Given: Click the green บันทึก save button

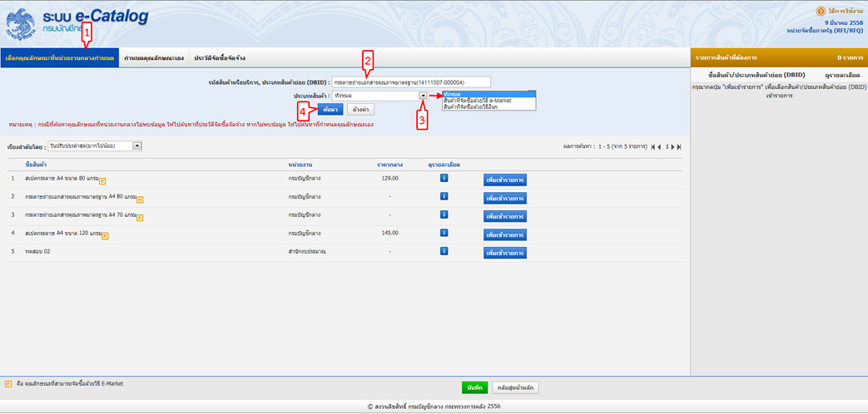Looking at the screenshot, I should coord(474,387).
